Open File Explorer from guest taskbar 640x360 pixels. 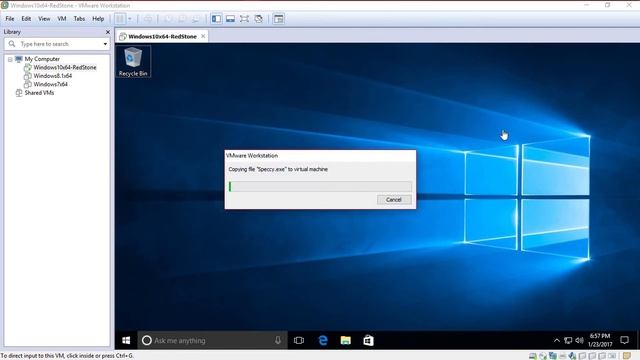[346, 340]
